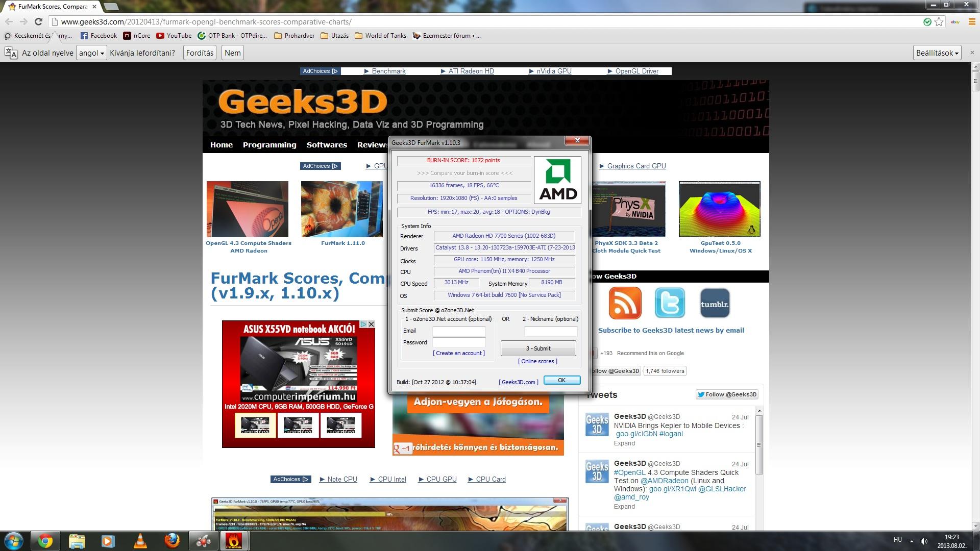Image resolution: width=980 pixels, height=551 pixels.
Task: Open VLC from the taskbar
Action: [140, 541]
